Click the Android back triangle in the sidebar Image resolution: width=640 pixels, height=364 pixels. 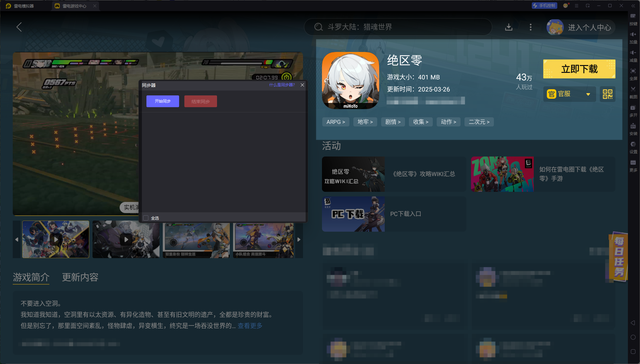(633, 323)
